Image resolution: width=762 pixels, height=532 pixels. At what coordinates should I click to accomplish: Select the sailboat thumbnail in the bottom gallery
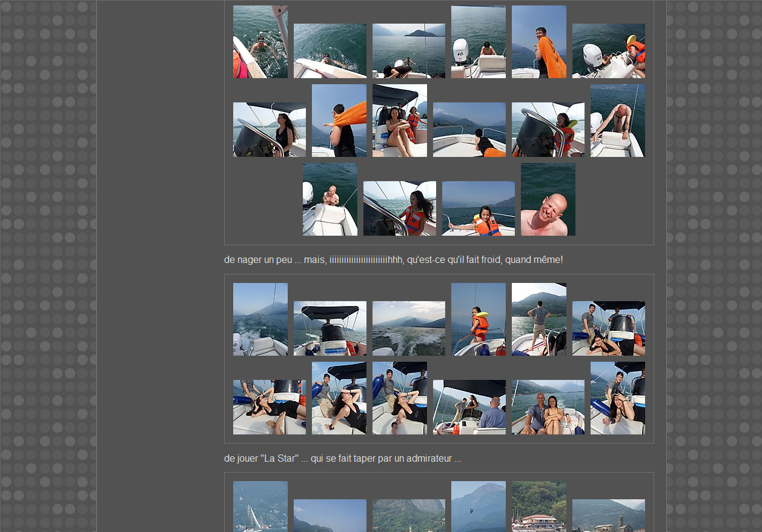(x=260, y=507)
